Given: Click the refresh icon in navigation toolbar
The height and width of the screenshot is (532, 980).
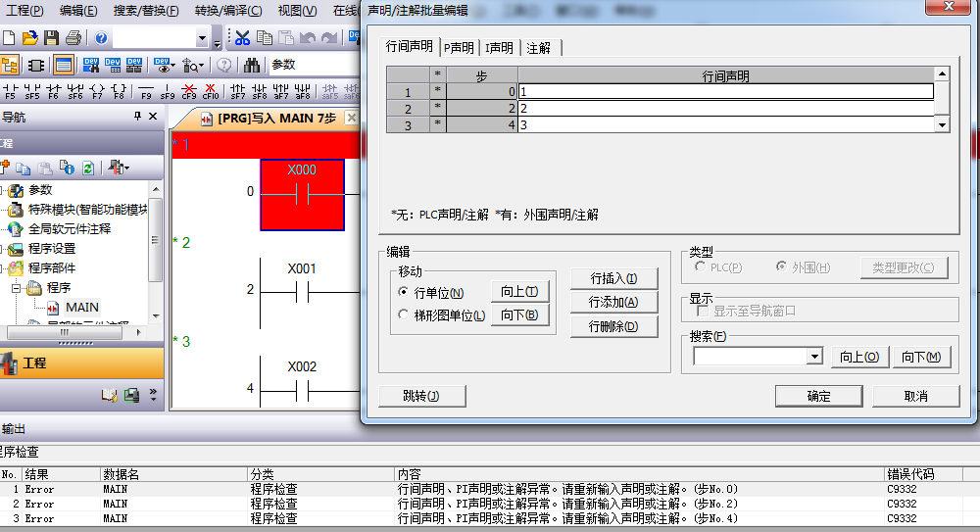Looking at the screenshot, I should coord(87,168).
